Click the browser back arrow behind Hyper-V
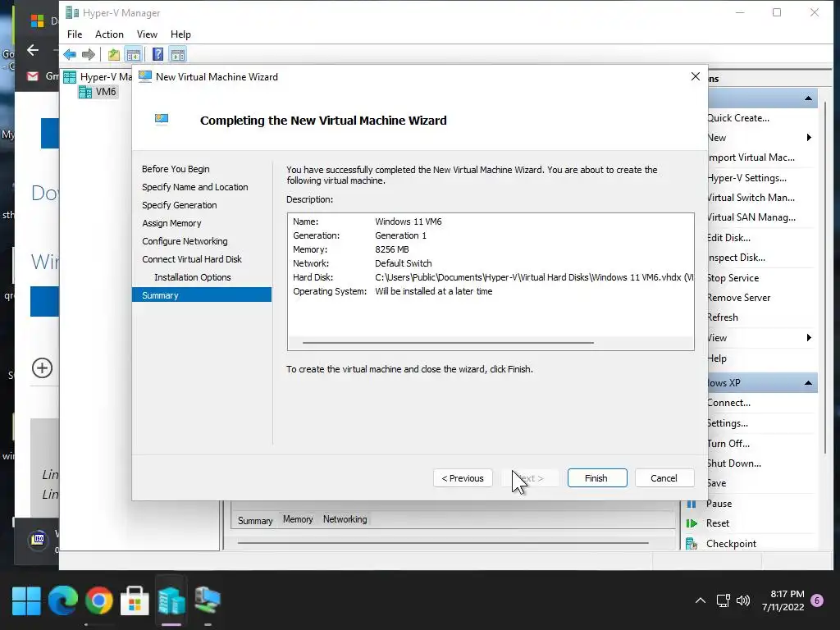 tap(33, 50)
